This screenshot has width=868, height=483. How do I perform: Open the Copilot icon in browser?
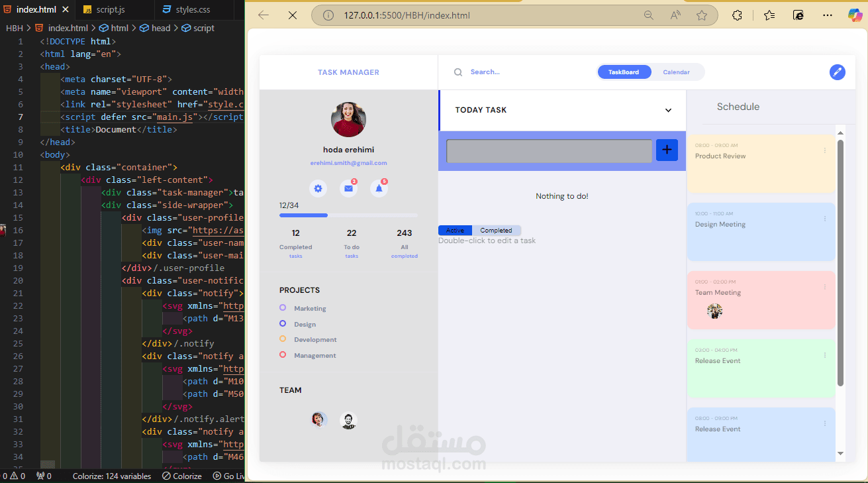pyautogui.click(x=855, y=15)
